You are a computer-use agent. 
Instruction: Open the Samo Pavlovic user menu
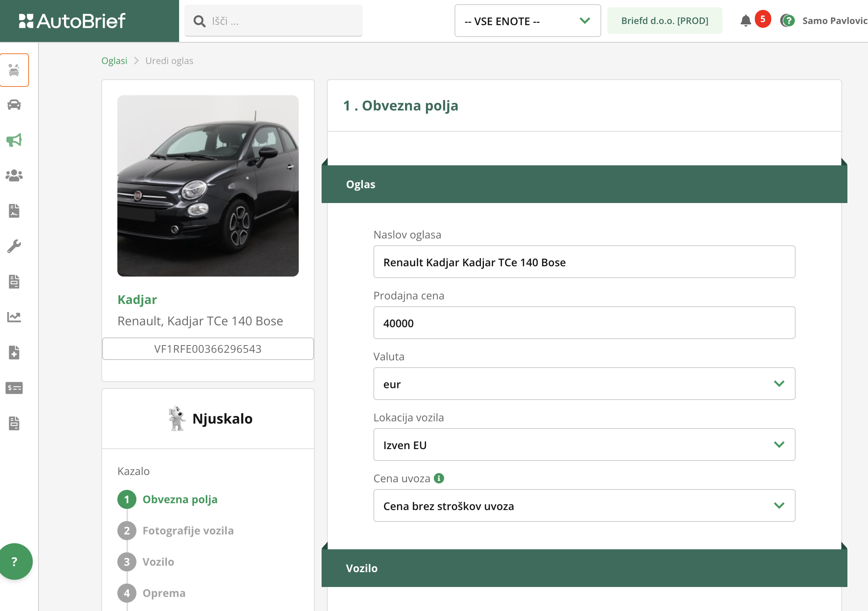(835, 21)
